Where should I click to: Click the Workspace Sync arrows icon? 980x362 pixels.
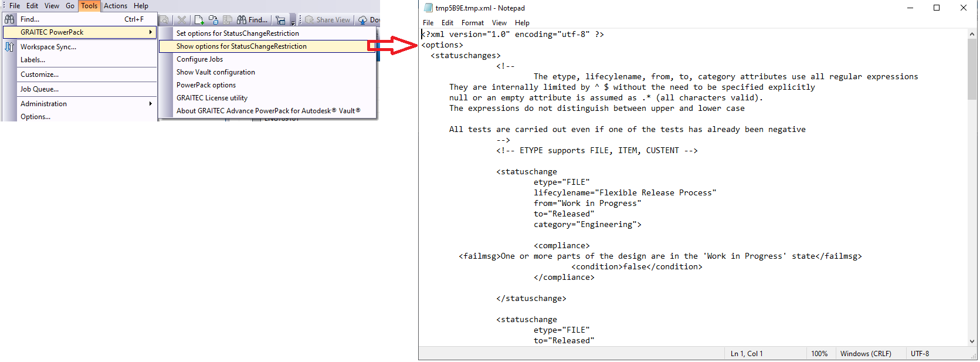tap(9, 47)
